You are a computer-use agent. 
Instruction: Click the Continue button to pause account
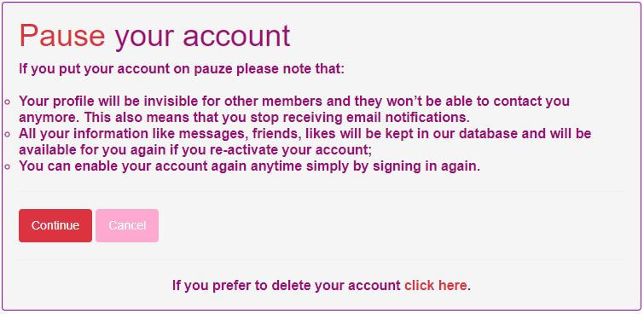[55, 225]
